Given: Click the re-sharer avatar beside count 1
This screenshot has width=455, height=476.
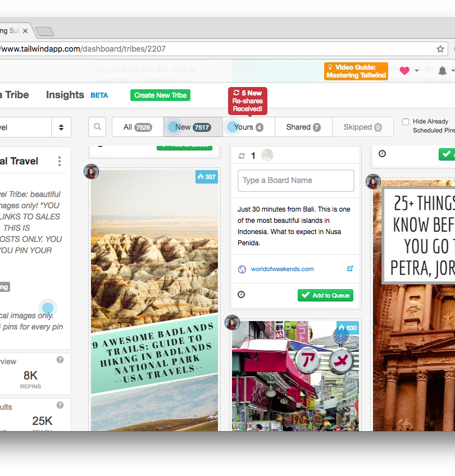Looking at the screenshot, I should [x=267, y=155].
